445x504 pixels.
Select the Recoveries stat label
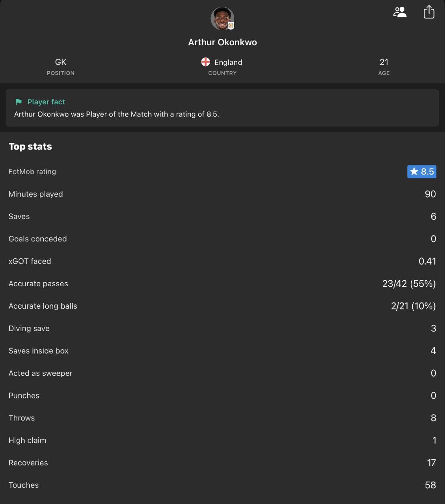pyautogui.click(x=28, y=463)
